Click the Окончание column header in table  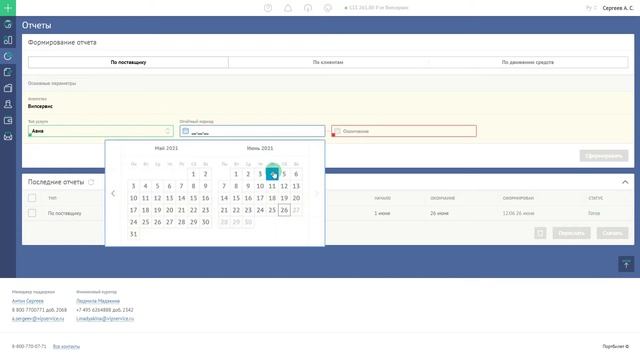(442, 198)
